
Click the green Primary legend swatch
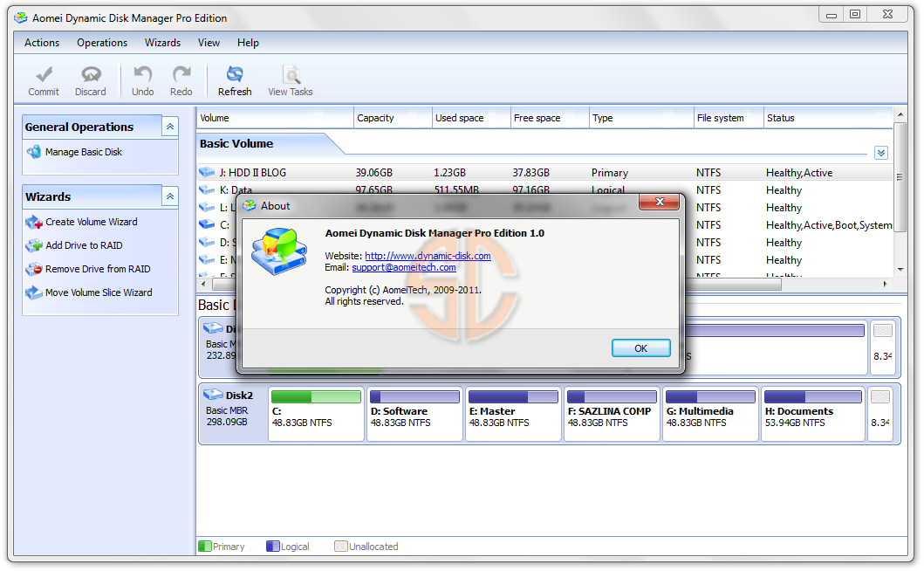[x=205, y=547]
